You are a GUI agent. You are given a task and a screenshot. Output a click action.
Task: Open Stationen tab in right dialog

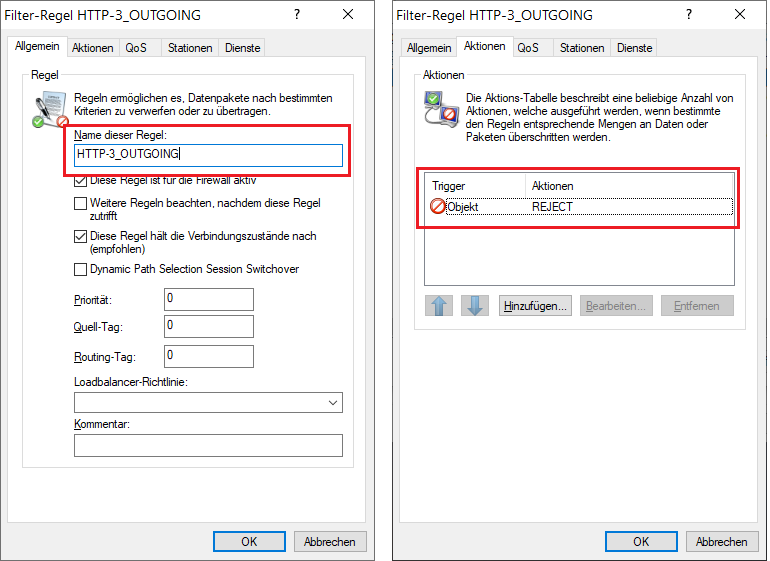point(580,48)
